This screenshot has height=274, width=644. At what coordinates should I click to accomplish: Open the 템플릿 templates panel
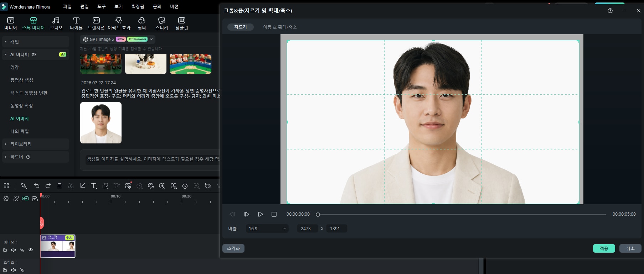[182, 23]
